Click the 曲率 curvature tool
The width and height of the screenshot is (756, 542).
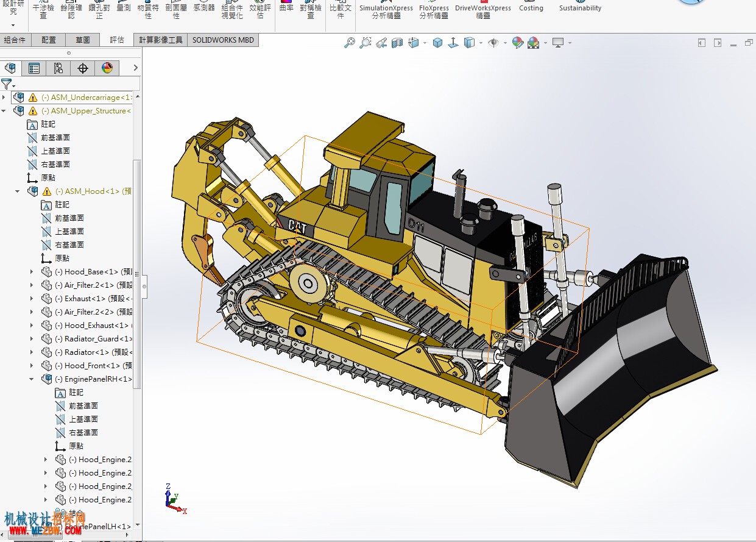tap(286, 7)
